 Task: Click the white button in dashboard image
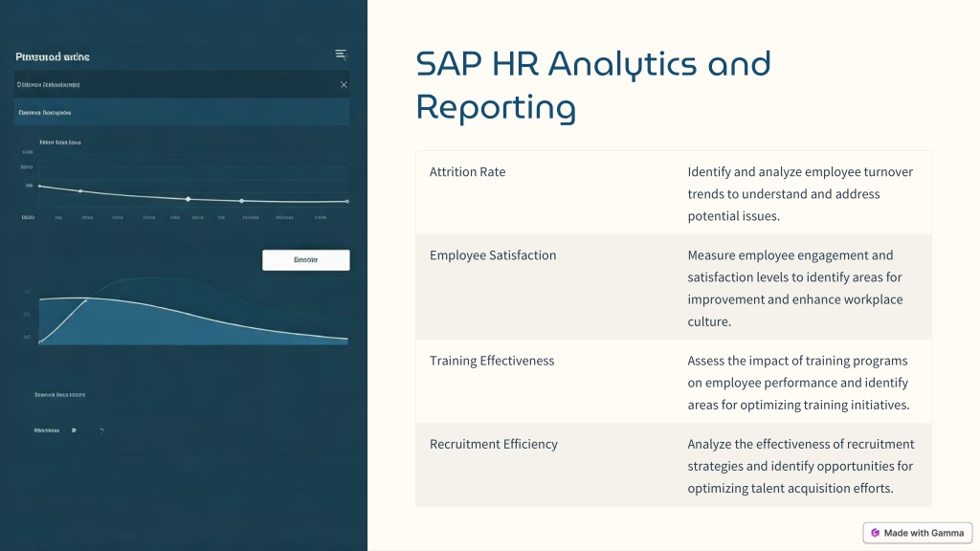click(x=306, y=260)
